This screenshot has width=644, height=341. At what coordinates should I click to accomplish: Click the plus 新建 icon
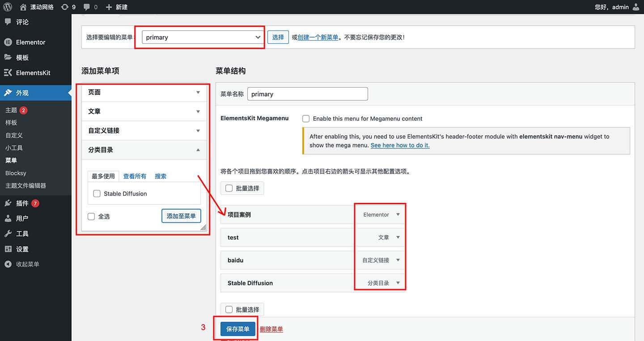(109, 7)
